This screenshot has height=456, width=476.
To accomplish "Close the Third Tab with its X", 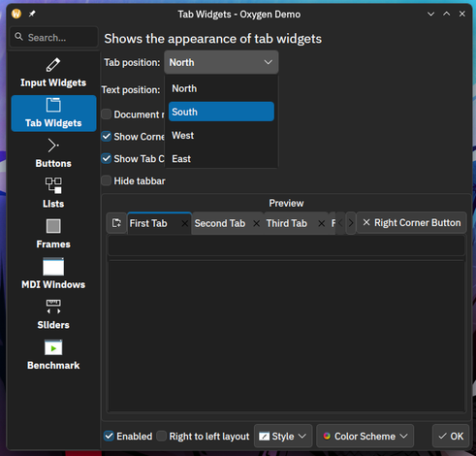I will tap(321, 223).
